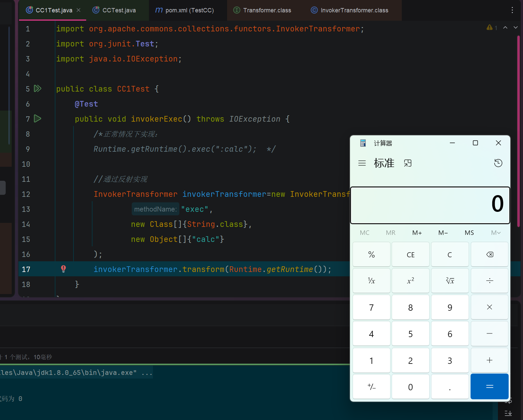The image size is (523, 420).
Task: Run the CC1Test class gutter icon
Action: tap(38, 89)
